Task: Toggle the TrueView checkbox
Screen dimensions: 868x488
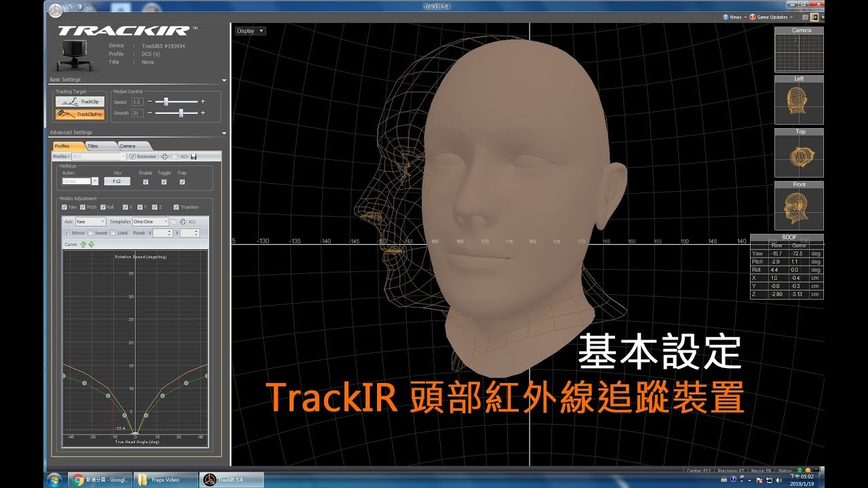Action: [x=176, y=207]
